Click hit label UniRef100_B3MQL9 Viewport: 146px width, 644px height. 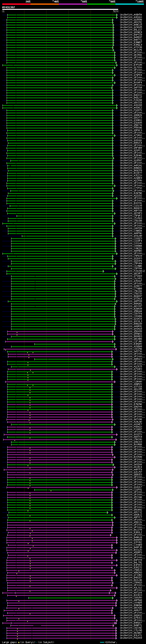[131, 45]
